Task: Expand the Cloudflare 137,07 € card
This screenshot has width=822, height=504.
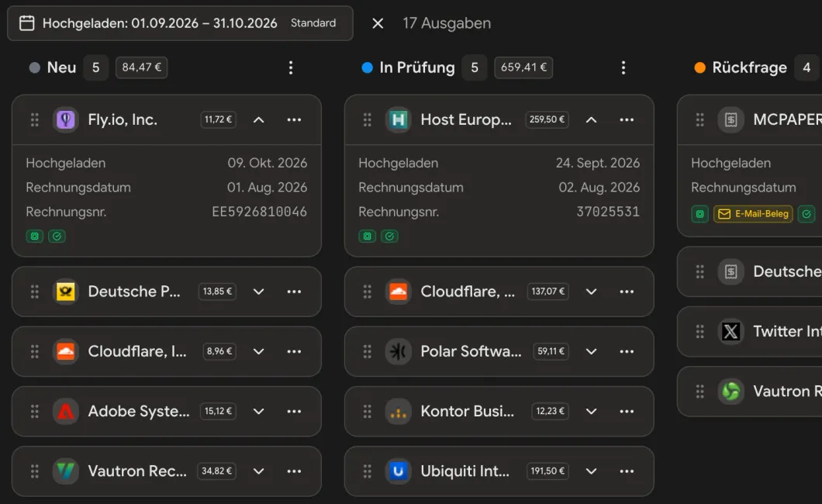Action: click(591, 292)
